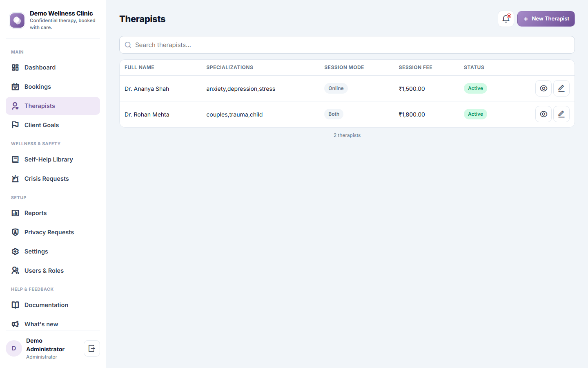Go to Bookings in the sidebar
This screenshot has width=588, height=368.
[x=53, y=87]
